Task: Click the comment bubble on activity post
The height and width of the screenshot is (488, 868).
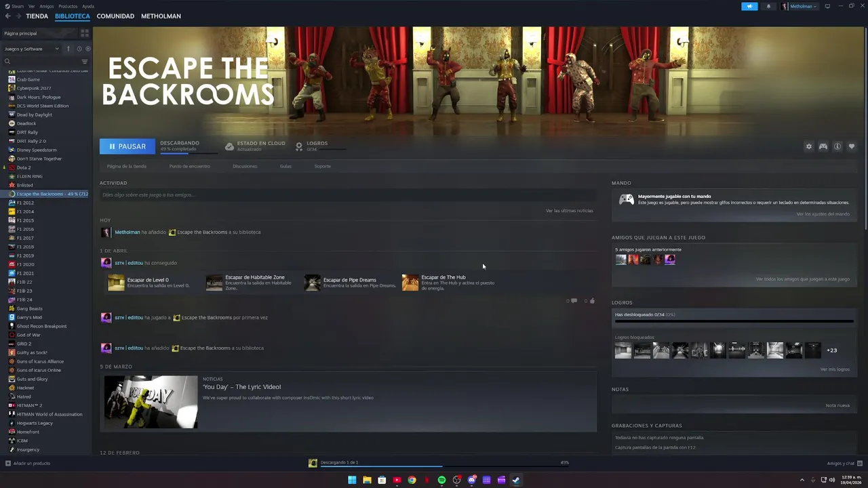Action: pyautogui.click(x=574, y=300)
